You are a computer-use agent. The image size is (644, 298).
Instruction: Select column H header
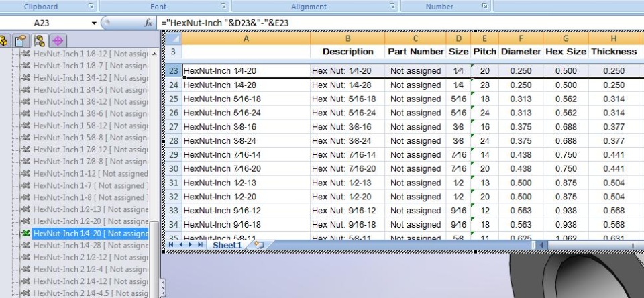614,38
